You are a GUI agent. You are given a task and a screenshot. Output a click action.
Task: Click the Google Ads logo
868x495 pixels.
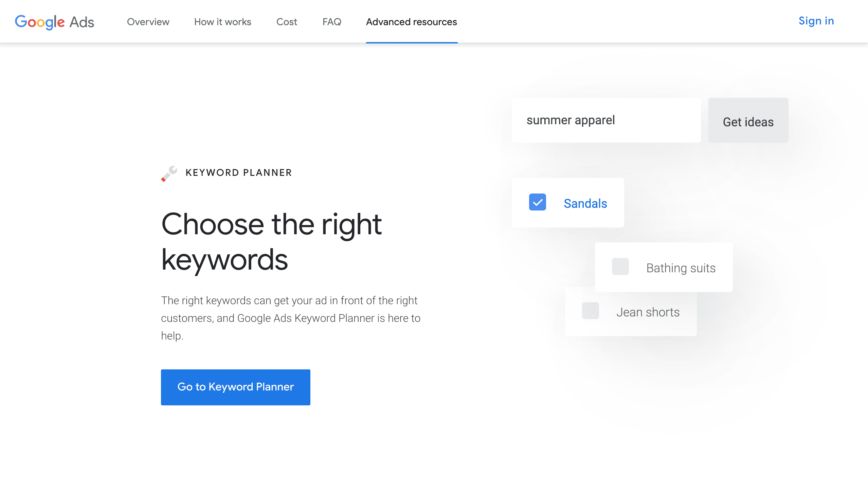(x=54, y=22)
